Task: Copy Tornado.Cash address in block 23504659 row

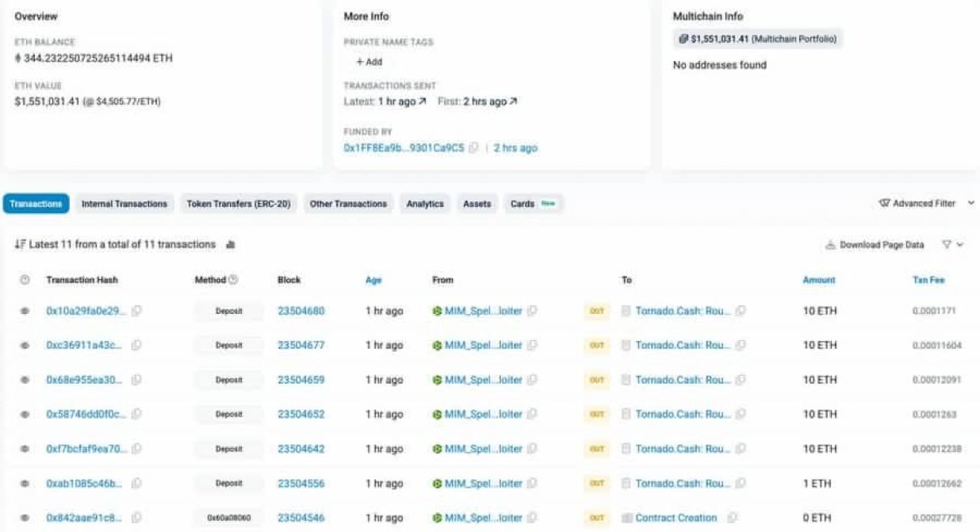Action: (741, 380)
